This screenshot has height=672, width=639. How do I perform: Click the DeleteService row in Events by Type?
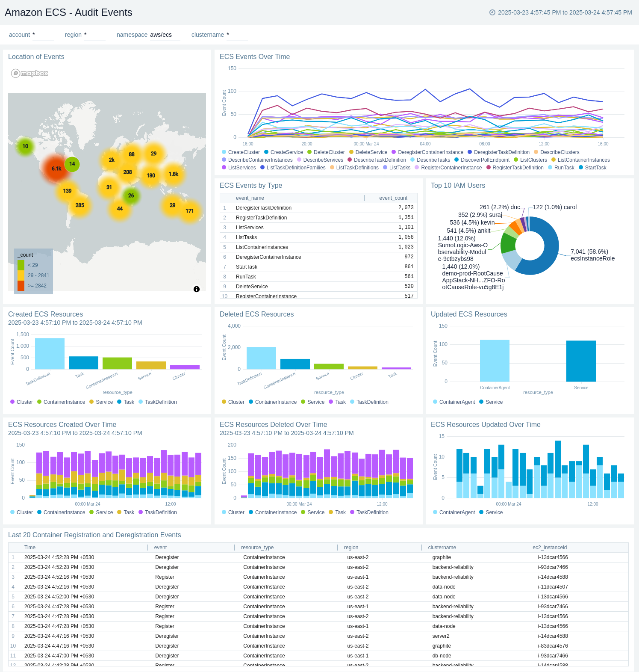tap(318, 287)
